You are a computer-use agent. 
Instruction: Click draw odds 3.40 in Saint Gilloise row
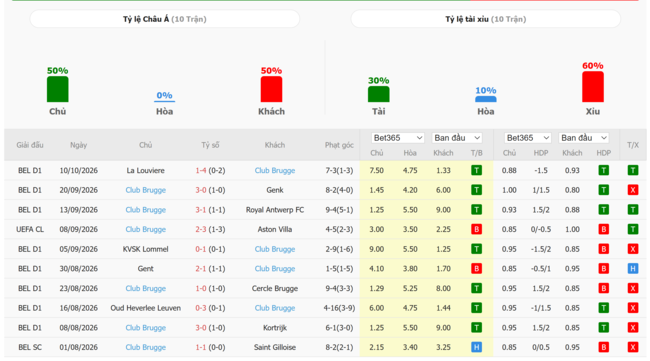(410, 347)
